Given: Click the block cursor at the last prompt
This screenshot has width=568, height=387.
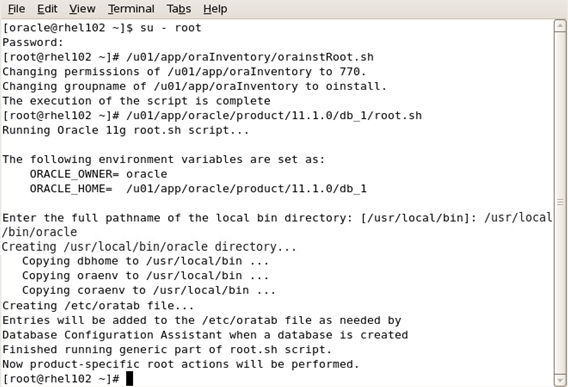Looking at the screenshot, I should pos(129,379).
